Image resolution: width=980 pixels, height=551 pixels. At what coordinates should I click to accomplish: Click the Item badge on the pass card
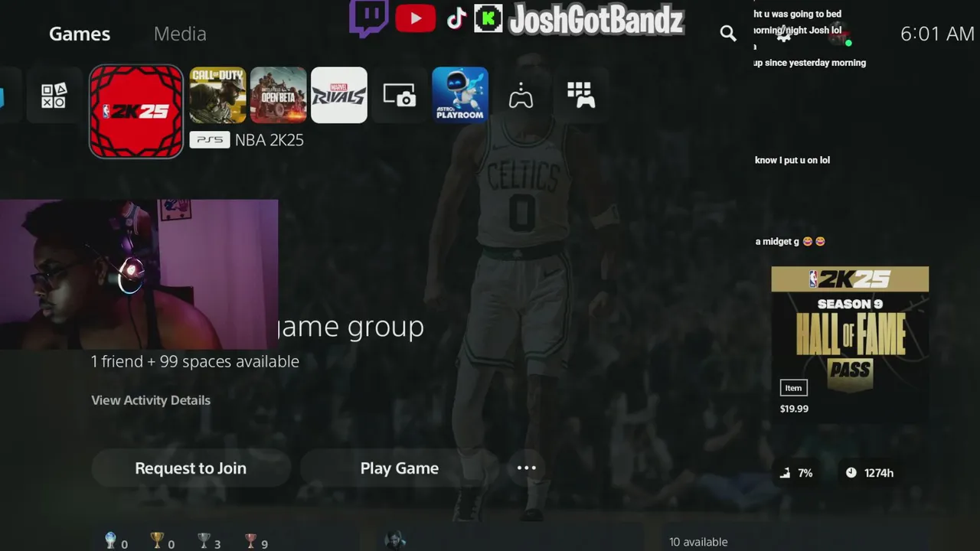tap(793, 388)
